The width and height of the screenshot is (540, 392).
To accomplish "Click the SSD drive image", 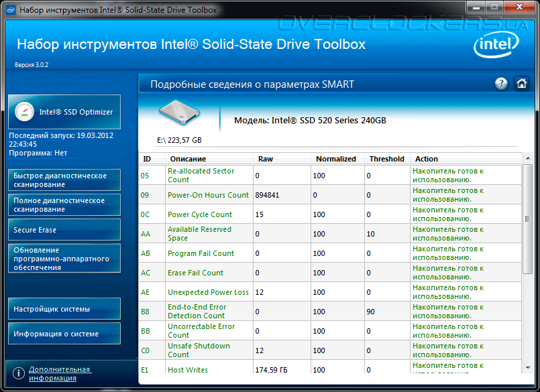I will click(179, 112).
